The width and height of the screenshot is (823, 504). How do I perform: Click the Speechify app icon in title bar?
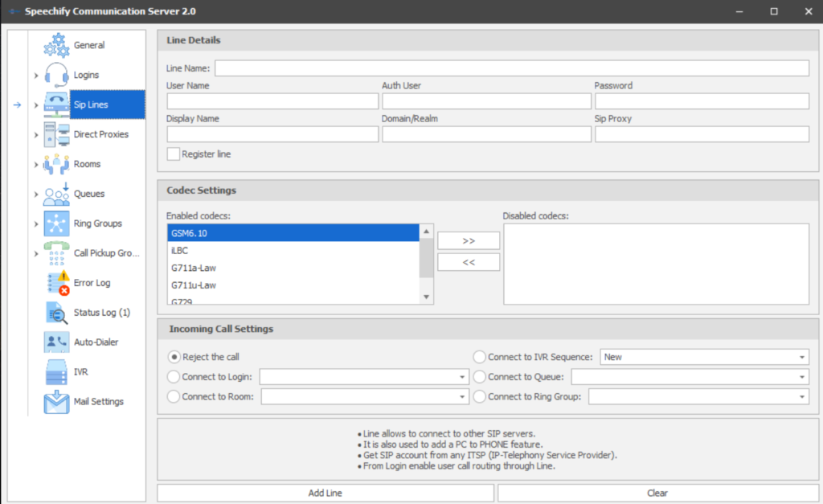coord(14,11)
